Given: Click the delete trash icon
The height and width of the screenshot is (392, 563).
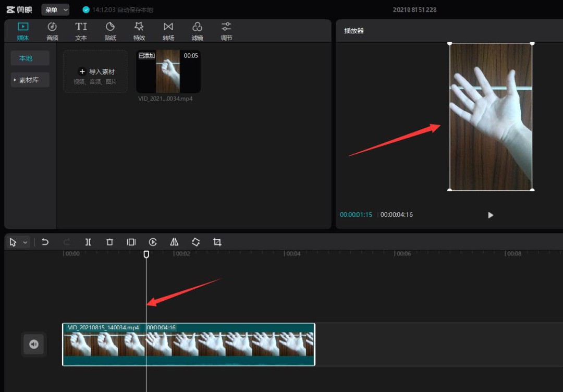Looking at the screenshot, I should click(109, 242).
